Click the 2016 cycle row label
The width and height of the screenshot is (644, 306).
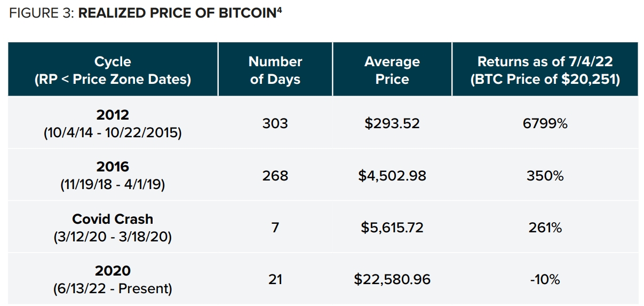point(113,175)
